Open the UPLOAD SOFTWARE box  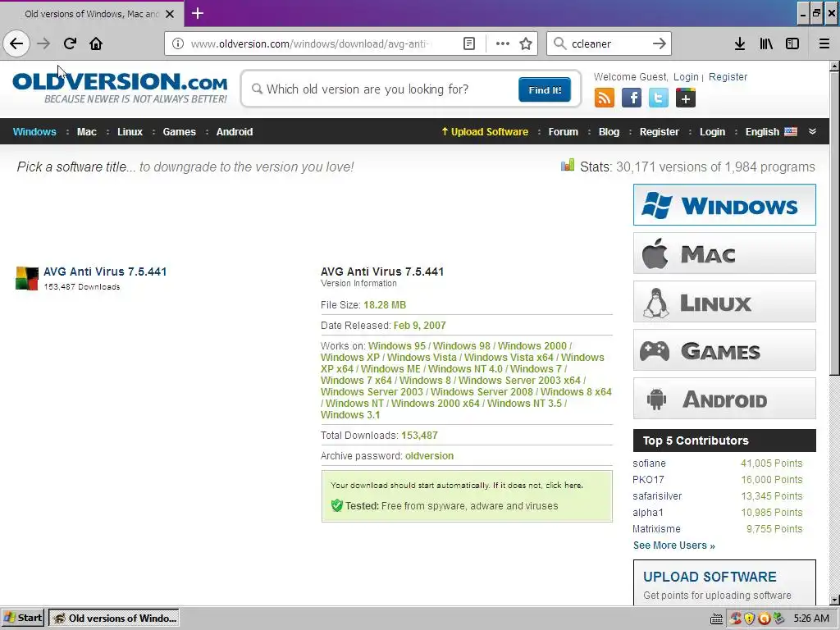pyautogui.click(x=724, y=583)
